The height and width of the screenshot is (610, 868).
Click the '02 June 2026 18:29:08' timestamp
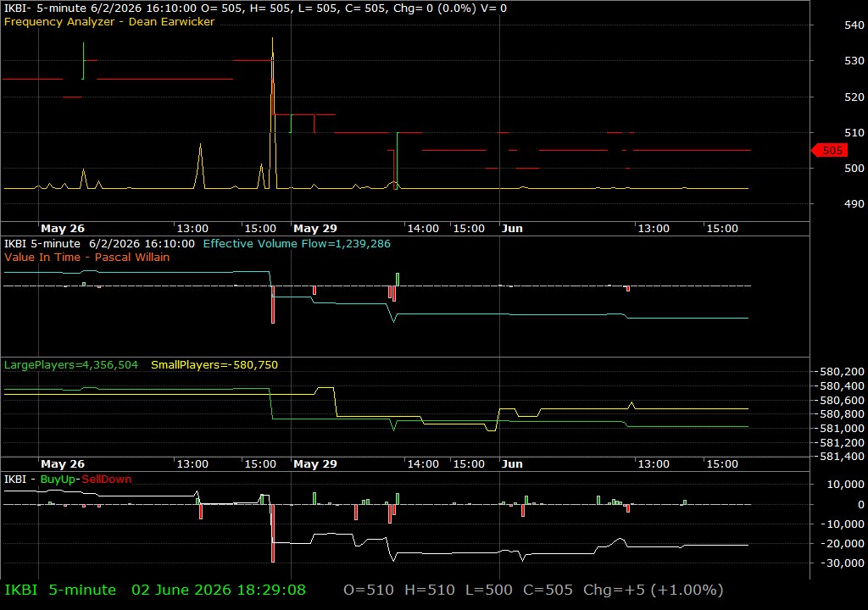click(x=218, y=590)
